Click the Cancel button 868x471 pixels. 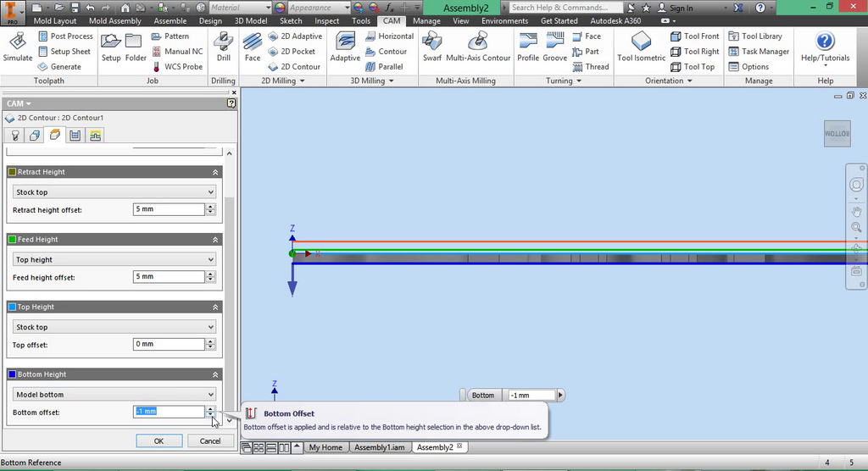click(x=210, y=441)
